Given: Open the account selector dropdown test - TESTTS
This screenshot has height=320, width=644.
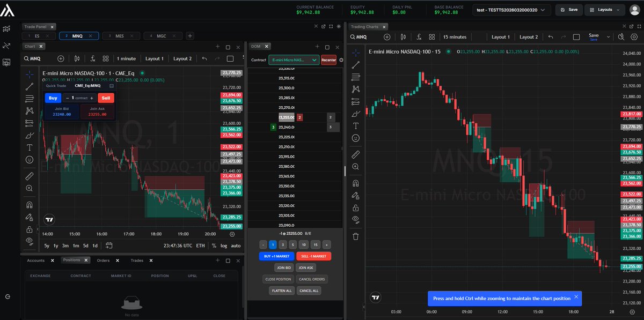Looking at the screenshot, I should tap(512, 10).
